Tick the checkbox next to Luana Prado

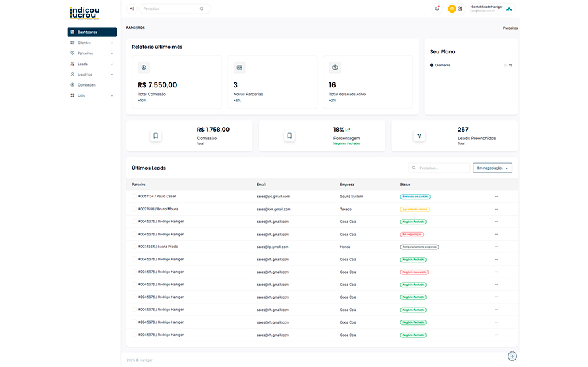coord(134,247)
